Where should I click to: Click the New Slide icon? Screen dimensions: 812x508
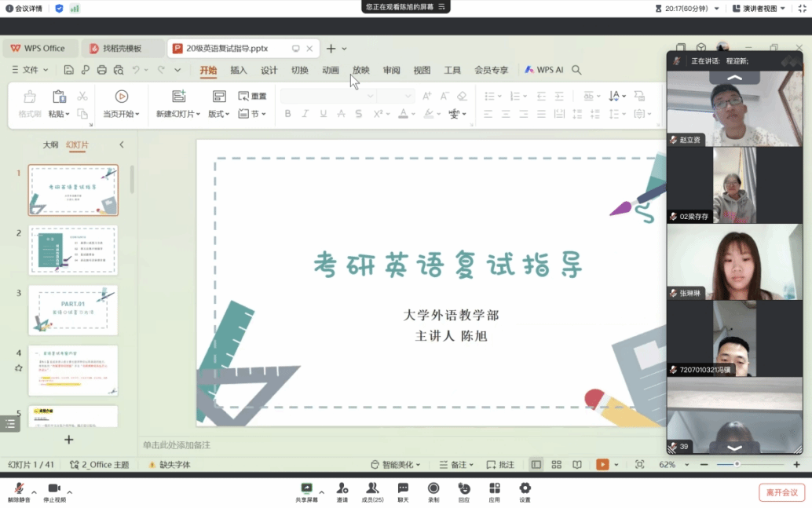178,97
